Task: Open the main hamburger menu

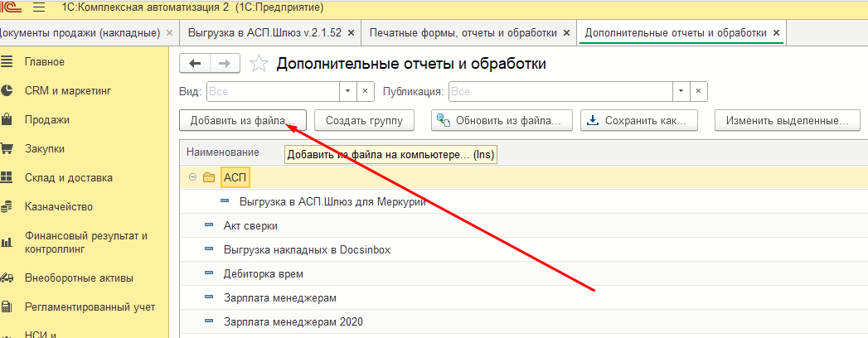Action: tap(39, 7)
